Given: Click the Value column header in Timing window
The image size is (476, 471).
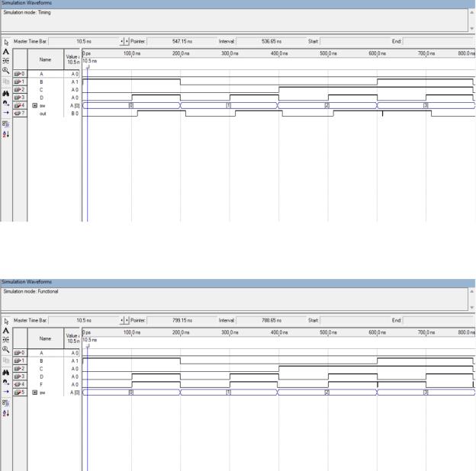Looking at the screenshot, I should pos(72,59).
